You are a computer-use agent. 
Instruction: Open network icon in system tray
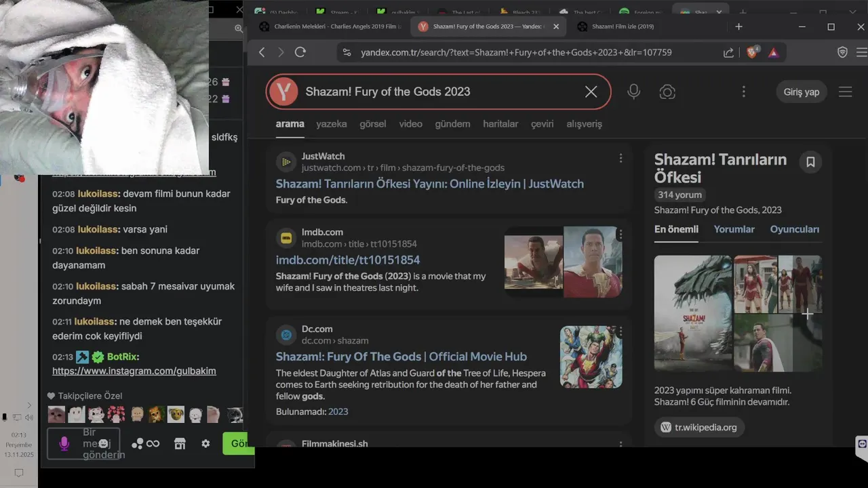click(x=16, y=418)
